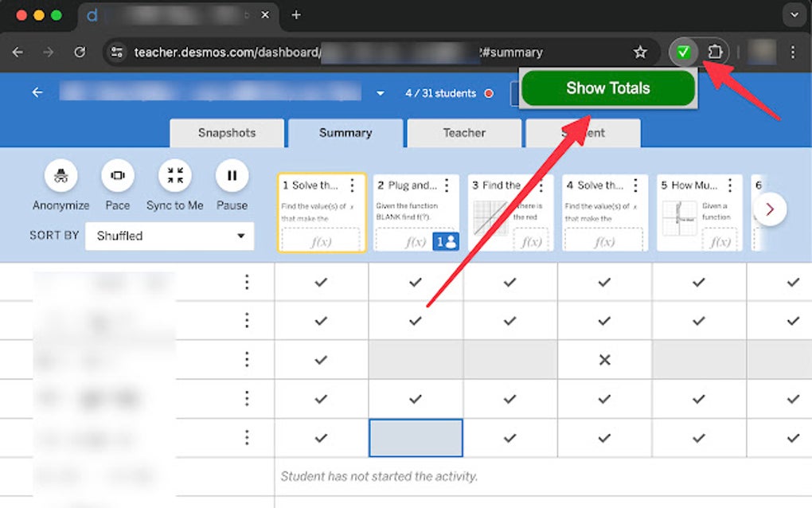Reveal more screens with the right chevron arrow
Screen dimensions: 812x508
point(769,209)
